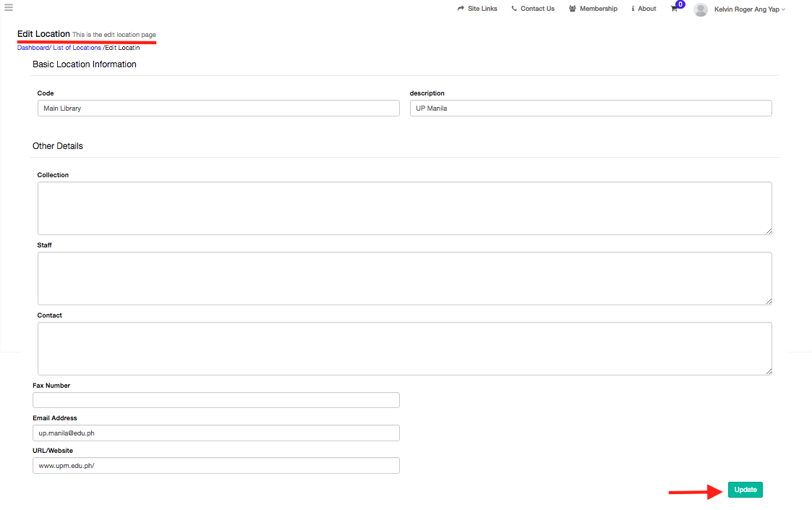This screenshot has width=812, height=510.
Task: Expand the Kelvin Roger Ang Yap user dropdown
Action: (749, 9)
